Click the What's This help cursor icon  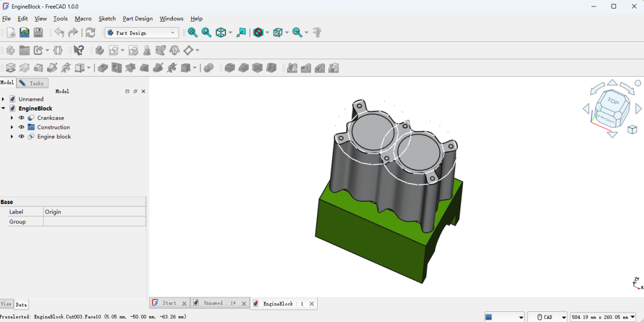[x=78, y=50]
